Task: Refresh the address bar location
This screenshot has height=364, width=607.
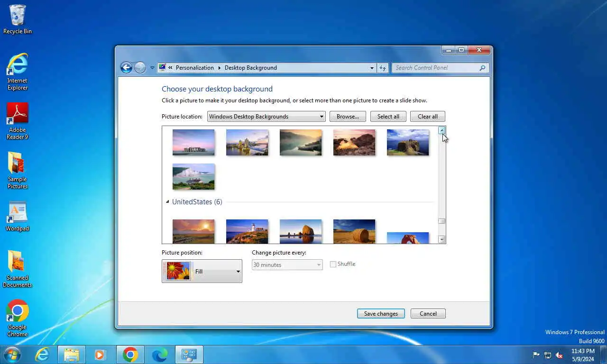Action: click(383, 68)
